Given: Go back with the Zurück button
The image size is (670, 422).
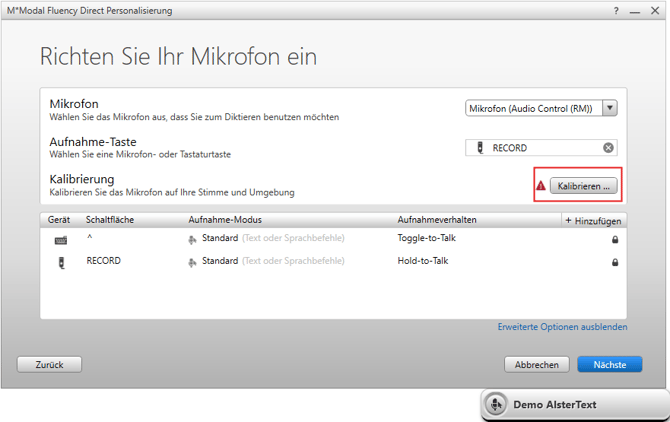Looking at the screenshot, I should (x=50, y=365).
